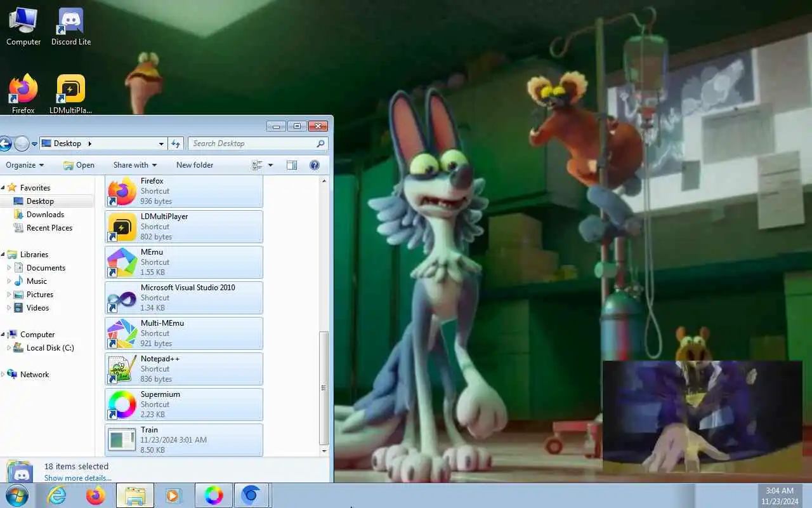Click the New folder button
The width and height of the screenshot is (812, 508).
pyautogui.click(x=195, y=165)
